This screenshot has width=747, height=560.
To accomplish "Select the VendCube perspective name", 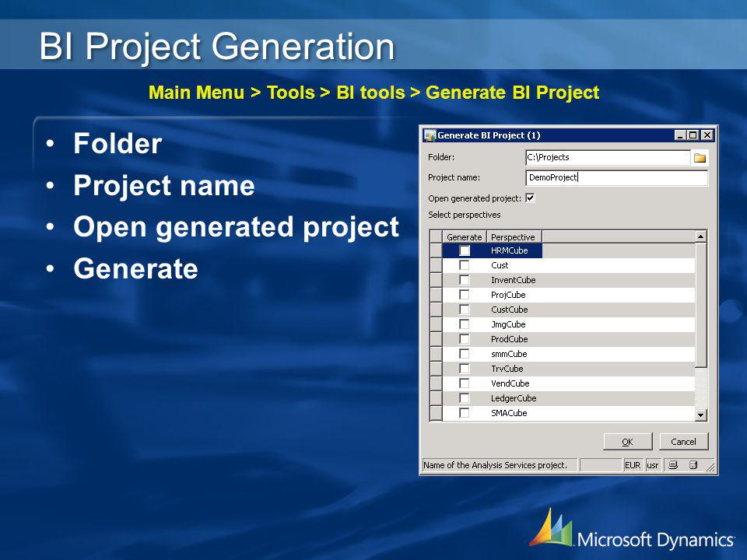I will tap(510, 383).
